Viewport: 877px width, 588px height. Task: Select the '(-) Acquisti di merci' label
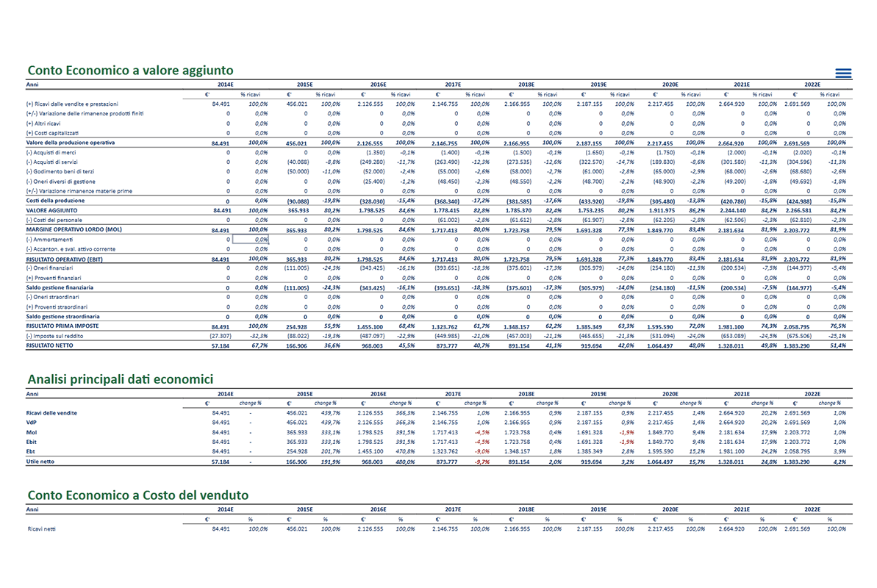pos(51,152)
